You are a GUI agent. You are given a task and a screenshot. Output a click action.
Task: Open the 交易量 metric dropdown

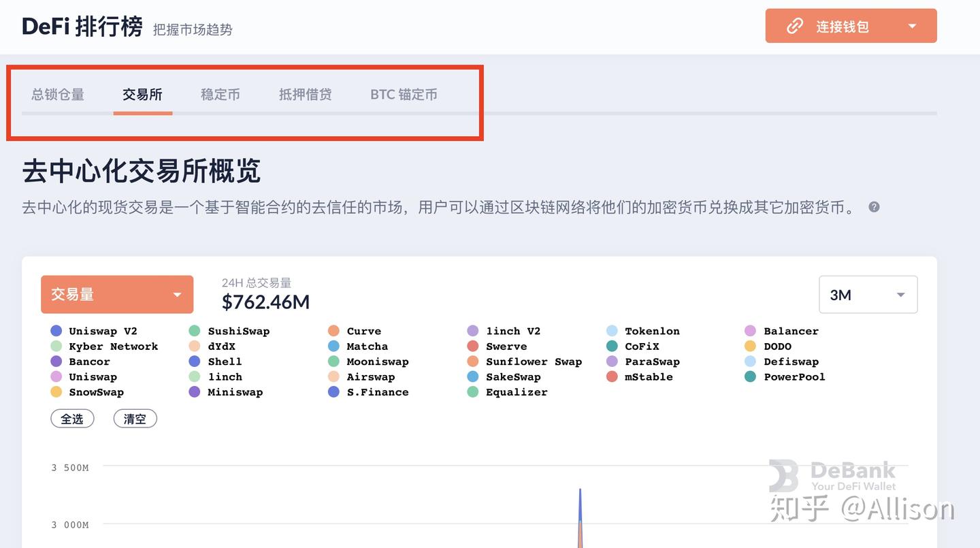point(116,294)
